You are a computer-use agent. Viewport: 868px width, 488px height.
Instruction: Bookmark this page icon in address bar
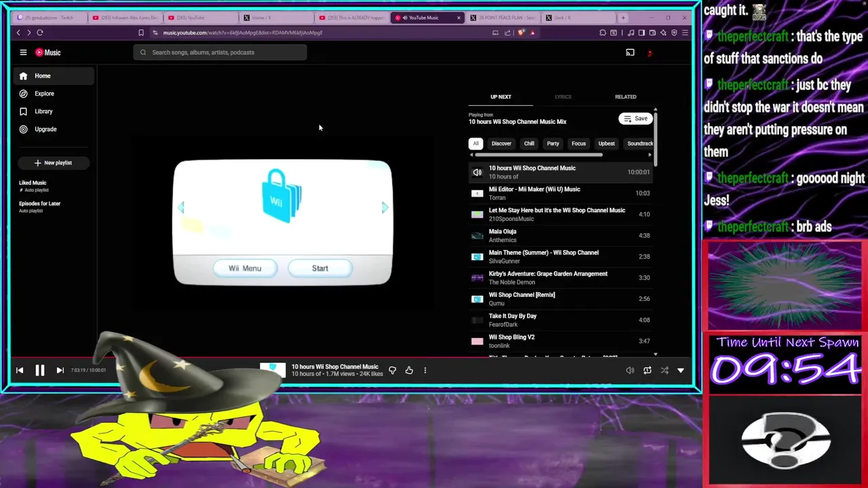click(141, 33)
